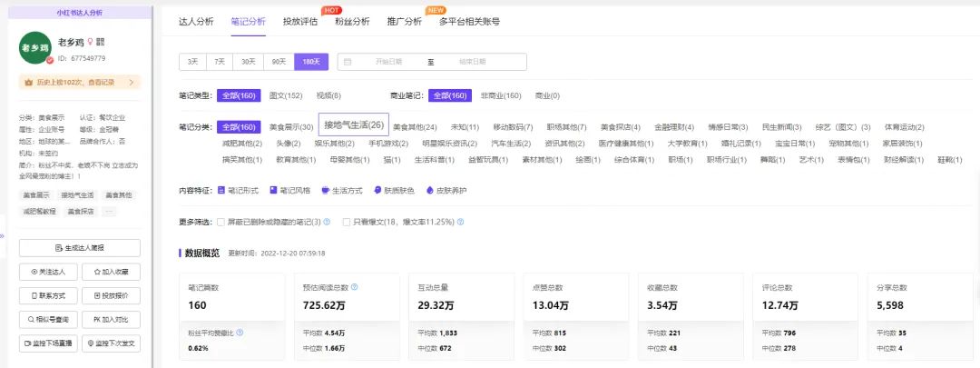Select the 肤质肤色 content feature icon
Viewport: 980px width, 368px height.
pyautogui.click(x=377, y=190)
